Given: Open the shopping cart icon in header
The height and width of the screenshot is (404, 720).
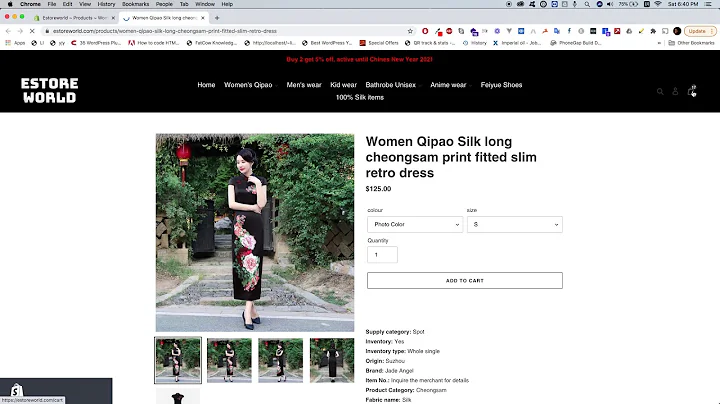Looking at the screenshot, I should 691,91.
